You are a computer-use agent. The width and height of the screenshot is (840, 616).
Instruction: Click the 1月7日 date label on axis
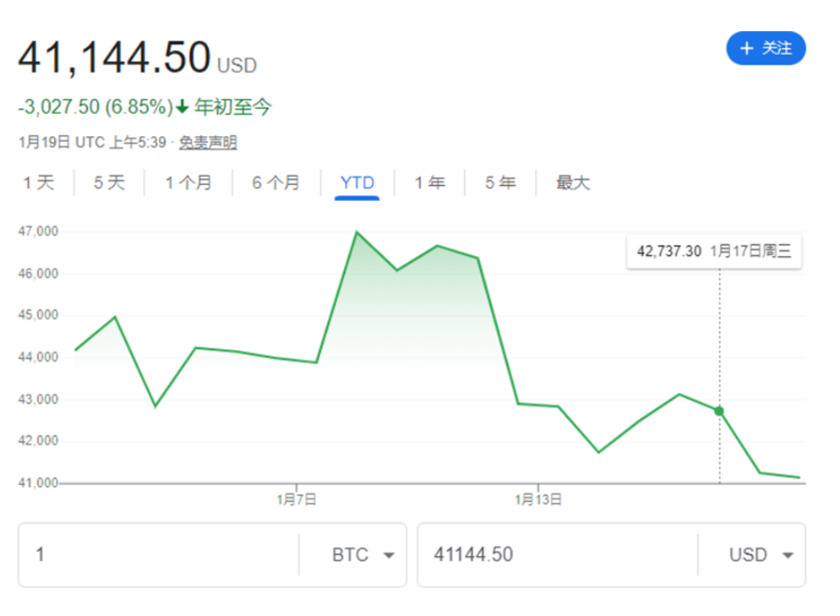coord(297,499)
